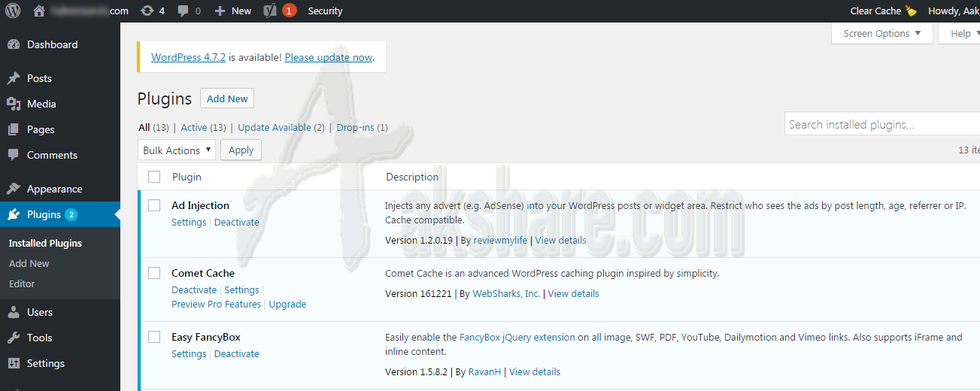Open Add New in Plugins submenu
This screenshot has width=980, height=391.
tap(29, 263)
